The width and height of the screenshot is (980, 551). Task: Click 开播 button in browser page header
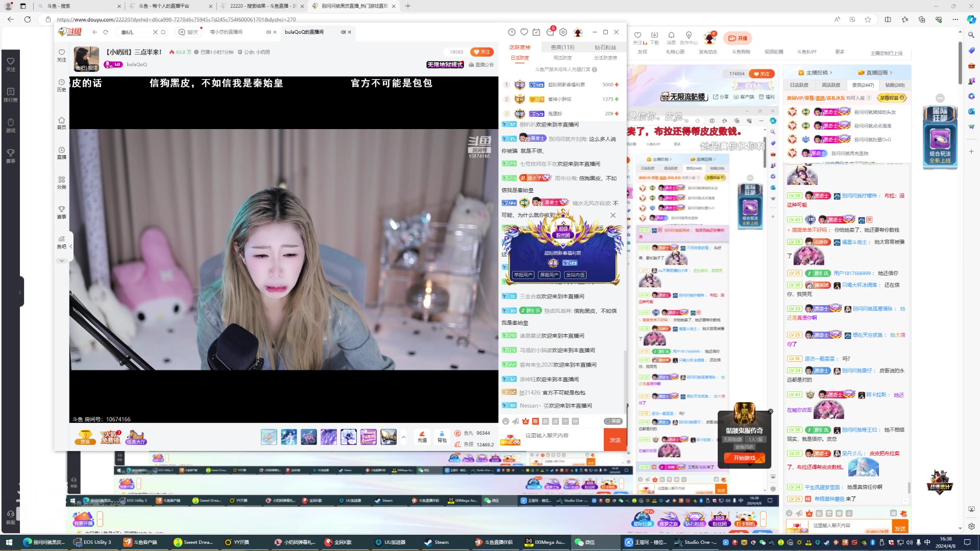point(738,38)
